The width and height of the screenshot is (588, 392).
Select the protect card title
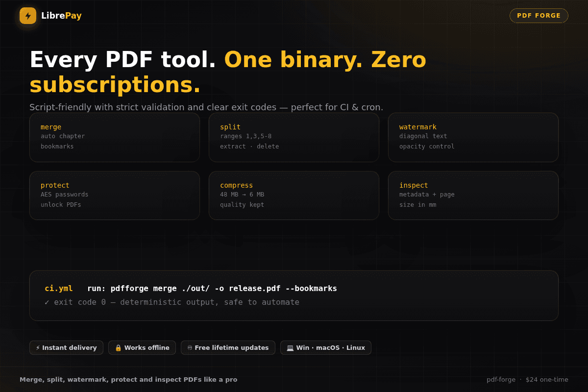click(55, 185)
